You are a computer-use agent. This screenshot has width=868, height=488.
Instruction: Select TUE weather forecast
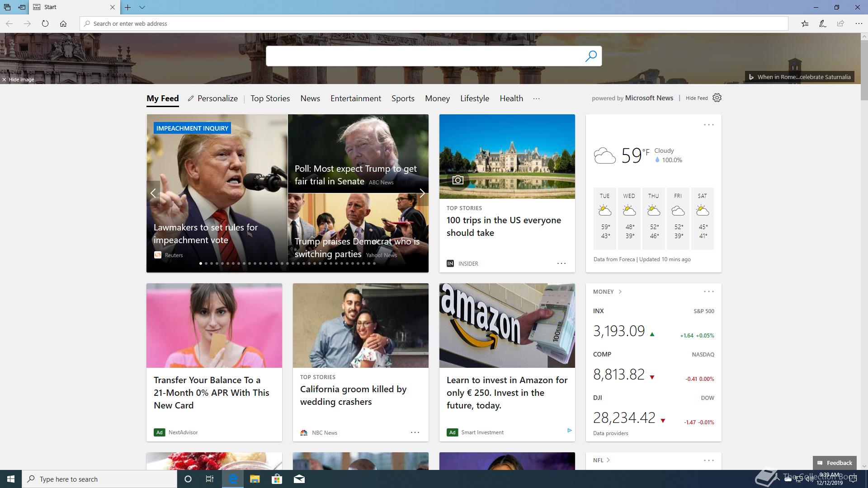[x=605, y=219]
